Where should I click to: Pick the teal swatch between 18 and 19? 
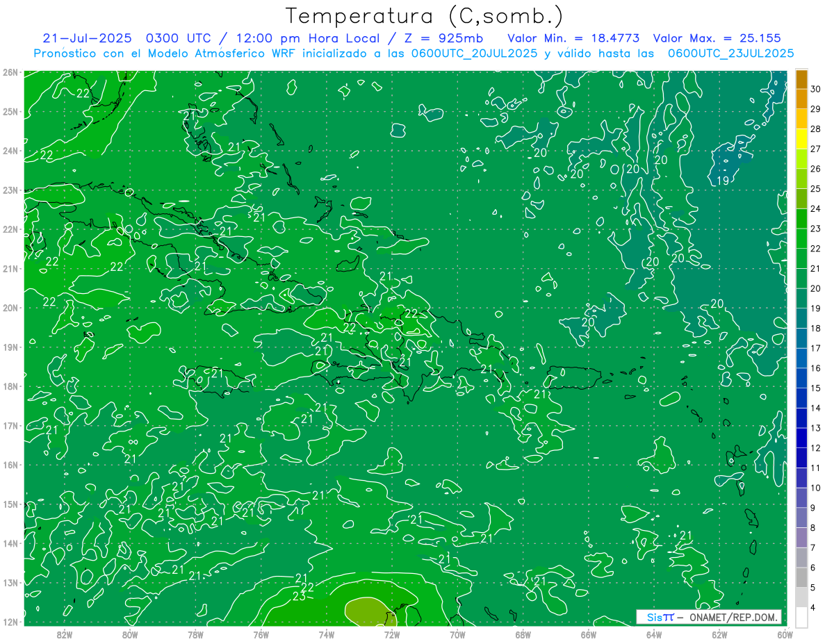(x=801, y=318)
